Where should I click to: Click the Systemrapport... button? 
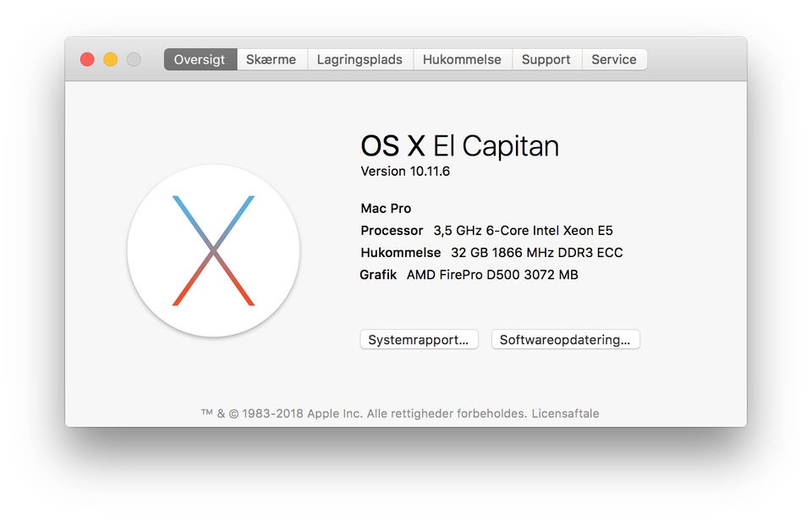[x=419, y=340]
